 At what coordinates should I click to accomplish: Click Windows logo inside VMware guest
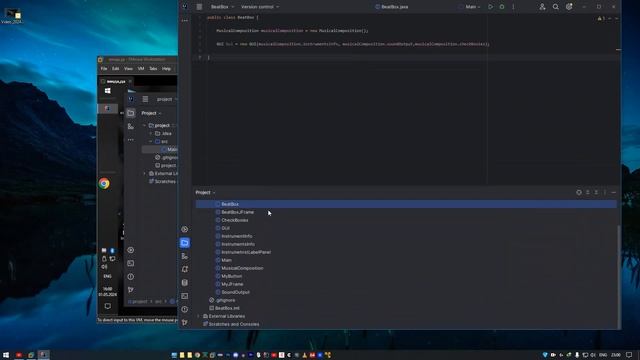pos(108,91)
